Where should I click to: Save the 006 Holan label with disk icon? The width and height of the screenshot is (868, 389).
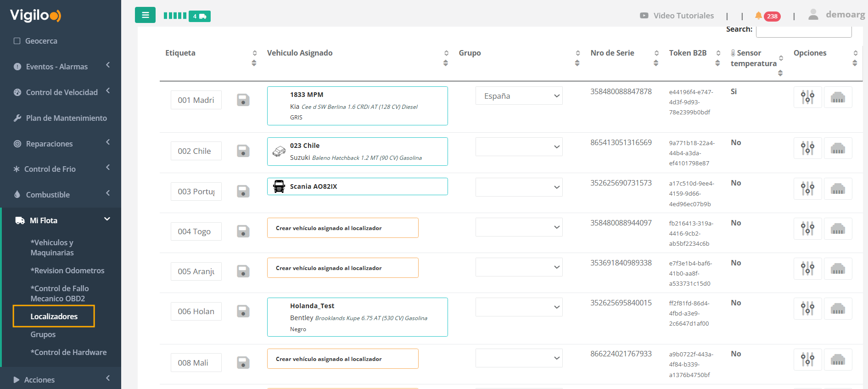[x=243, y=311]
